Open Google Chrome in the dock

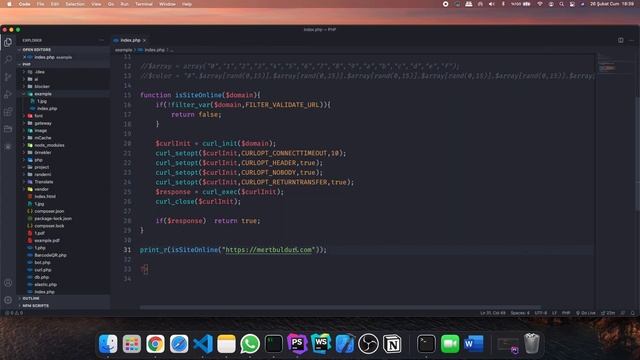point(156,344)
